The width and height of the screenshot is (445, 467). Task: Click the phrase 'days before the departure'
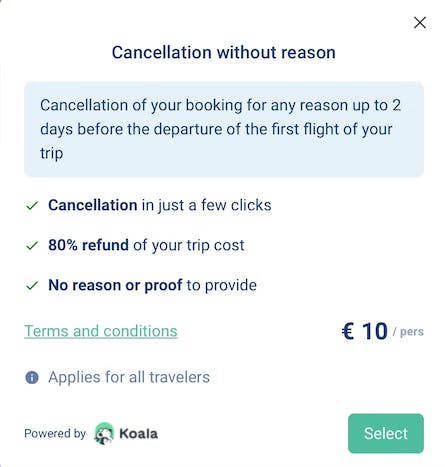pos(131,129)
